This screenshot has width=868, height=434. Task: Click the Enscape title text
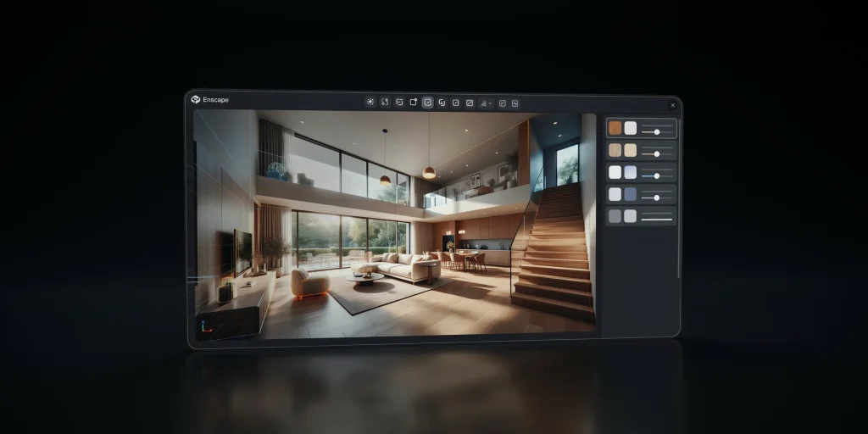[215, 100]
